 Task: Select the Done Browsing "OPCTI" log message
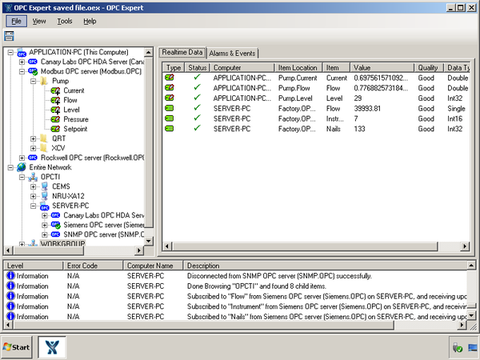[256, 286]
